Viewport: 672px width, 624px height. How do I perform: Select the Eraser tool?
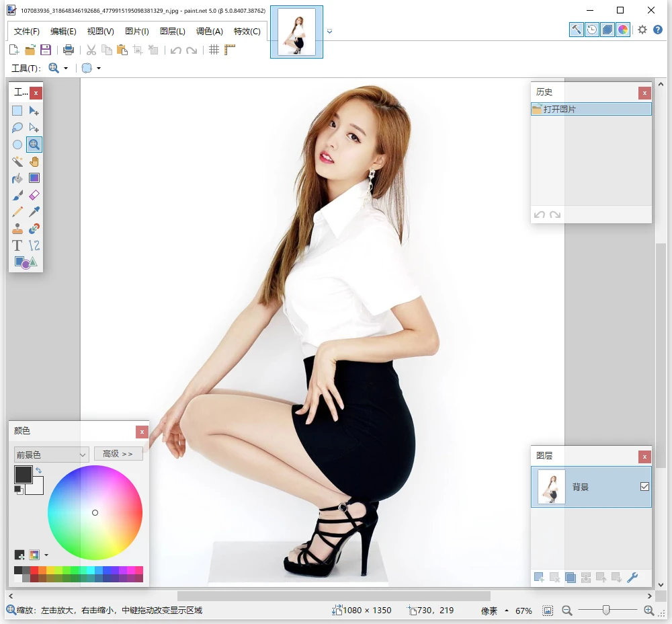34,195
